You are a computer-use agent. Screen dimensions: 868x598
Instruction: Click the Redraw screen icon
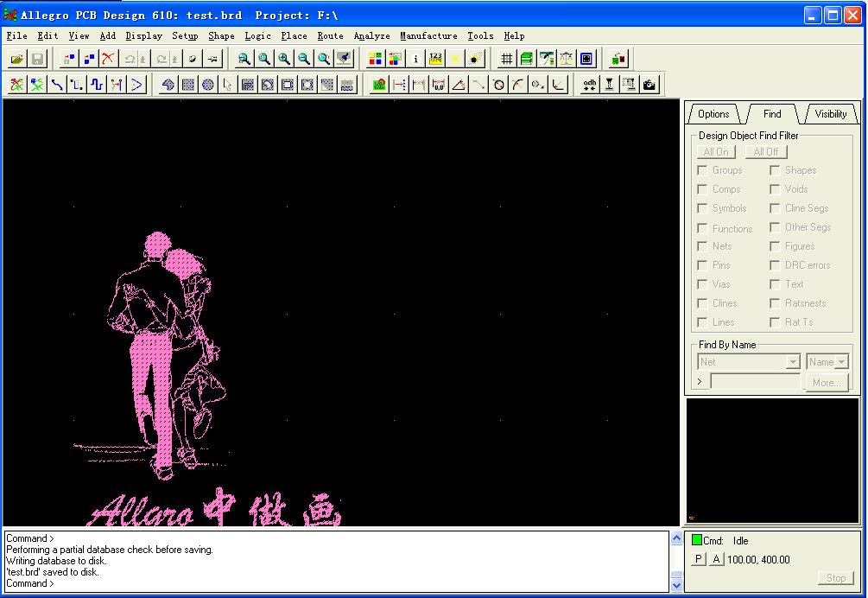[344, 58]
